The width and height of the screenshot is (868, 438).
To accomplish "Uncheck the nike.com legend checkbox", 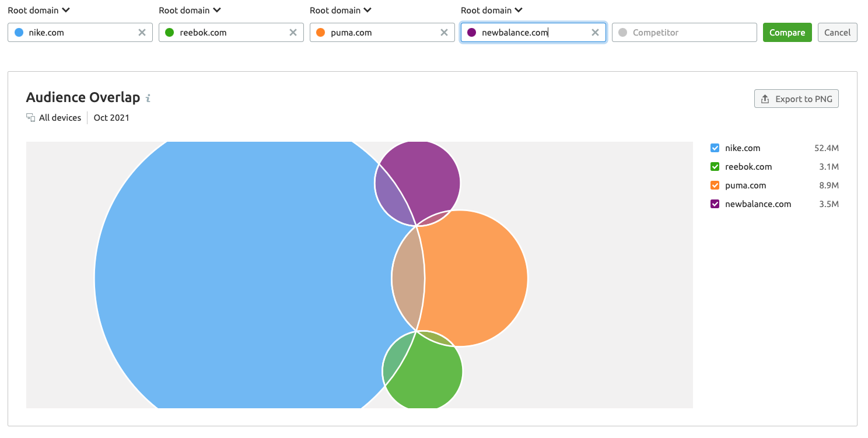I will click(715, 148).
